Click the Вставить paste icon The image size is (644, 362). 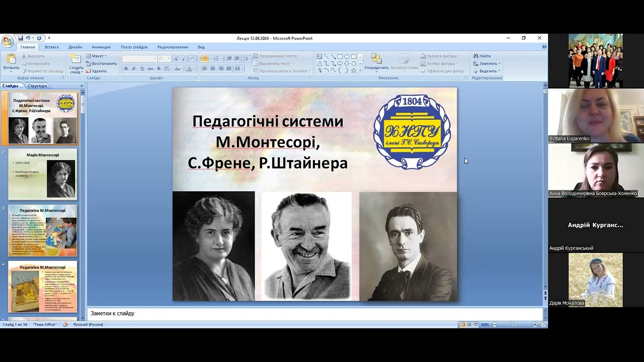11,59
